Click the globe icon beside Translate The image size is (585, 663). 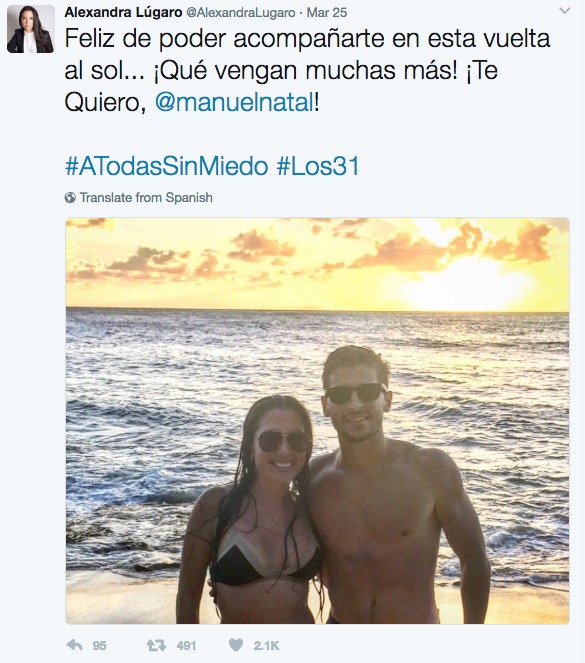point(70,197)
